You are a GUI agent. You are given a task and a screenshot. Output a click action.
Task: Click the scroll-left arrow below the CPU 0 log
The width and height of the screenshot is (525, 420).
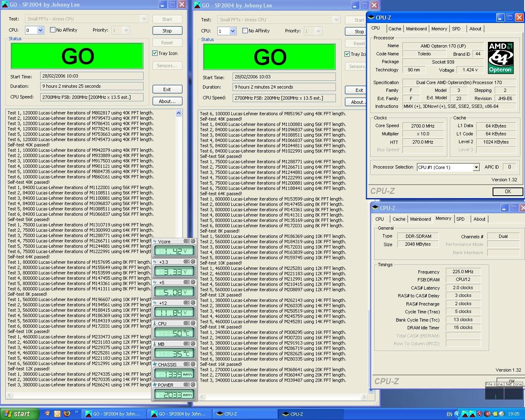coord(9,396)
